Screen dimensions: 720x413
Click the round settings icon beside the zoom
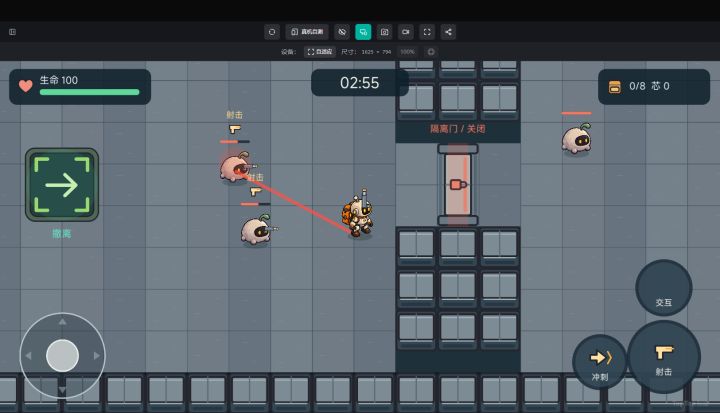[x=431, y=52]
